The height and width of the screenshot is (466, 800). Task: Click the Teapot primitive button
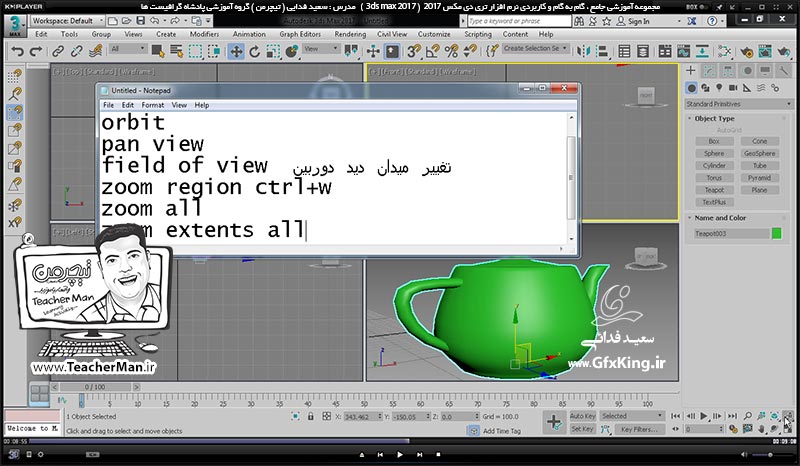[x=714, y=190]
